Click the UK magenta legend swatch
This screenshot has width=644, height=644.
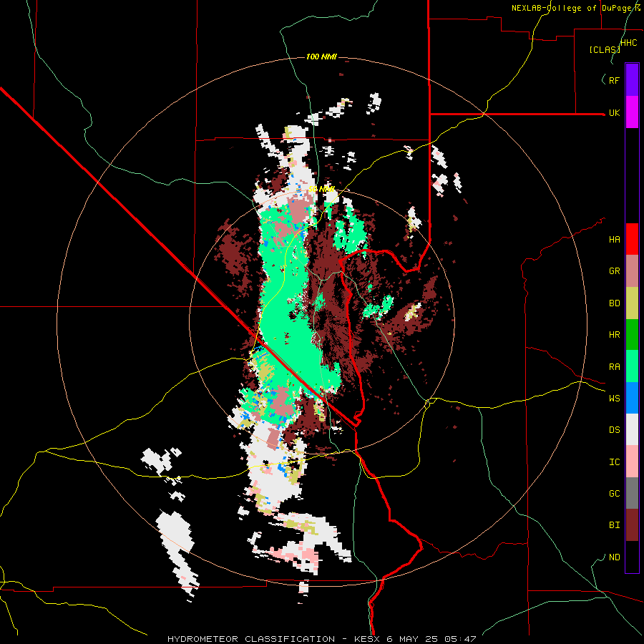click(x=632, y=112)
